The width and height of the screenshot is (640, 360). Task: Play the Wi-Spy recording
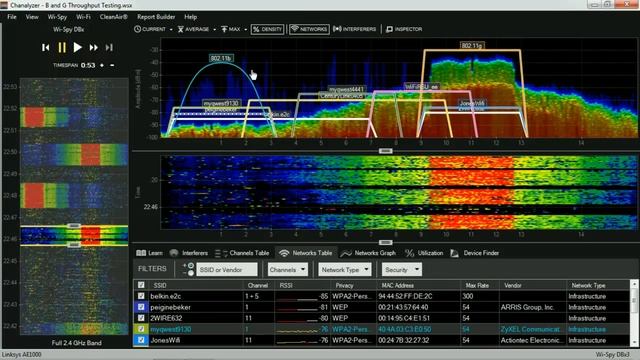tap(77, 48)
